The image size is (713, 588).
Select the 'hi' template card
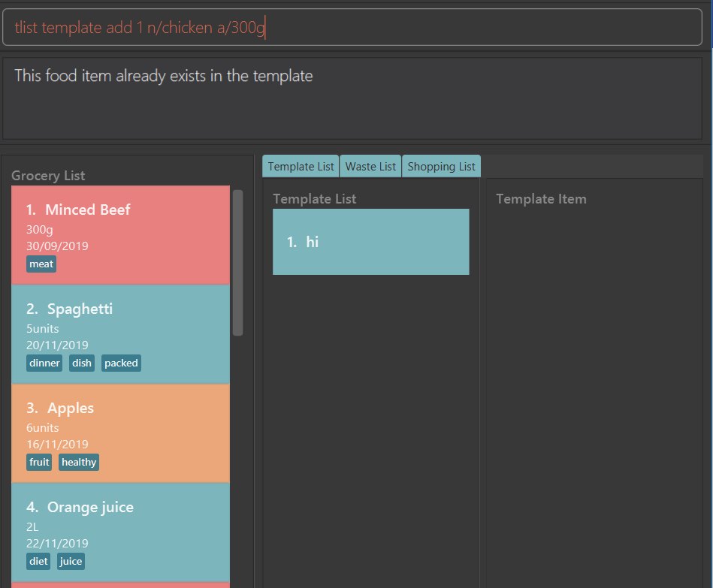click(x=370, y=242)
